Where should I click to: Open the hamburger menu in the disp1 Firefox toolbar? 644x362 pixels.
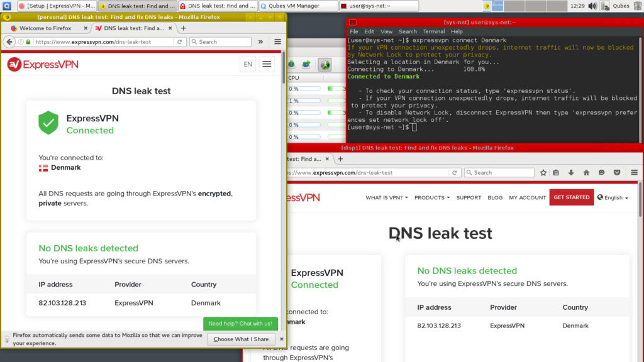[634, 173]
